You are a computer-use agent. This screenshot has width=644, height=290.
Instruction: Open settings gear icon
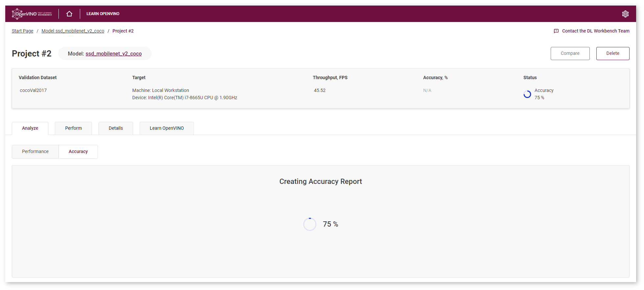point(625,14)
